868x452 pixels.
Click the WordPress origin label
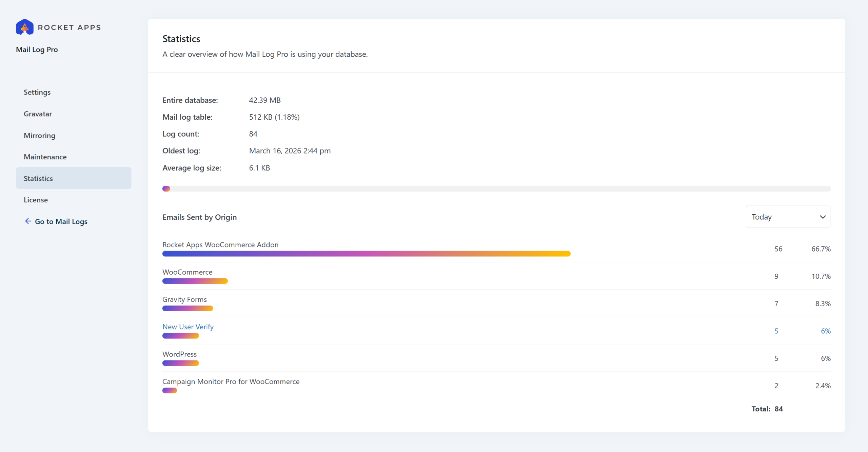[179, 354]
